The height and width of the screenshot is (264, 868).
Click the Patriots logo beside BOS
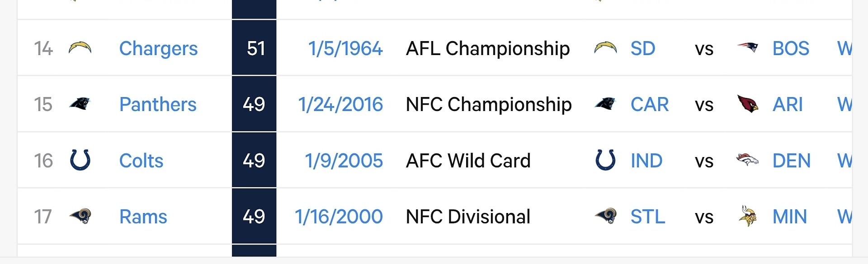(748, 47)
